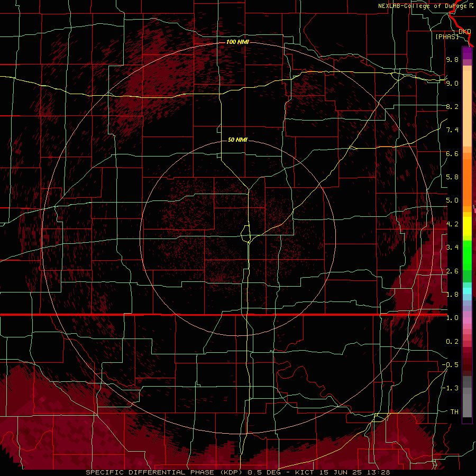476x476 pixels.
Task: Pick the cyan swatch on color bar
Action: (x=467, y=291)
